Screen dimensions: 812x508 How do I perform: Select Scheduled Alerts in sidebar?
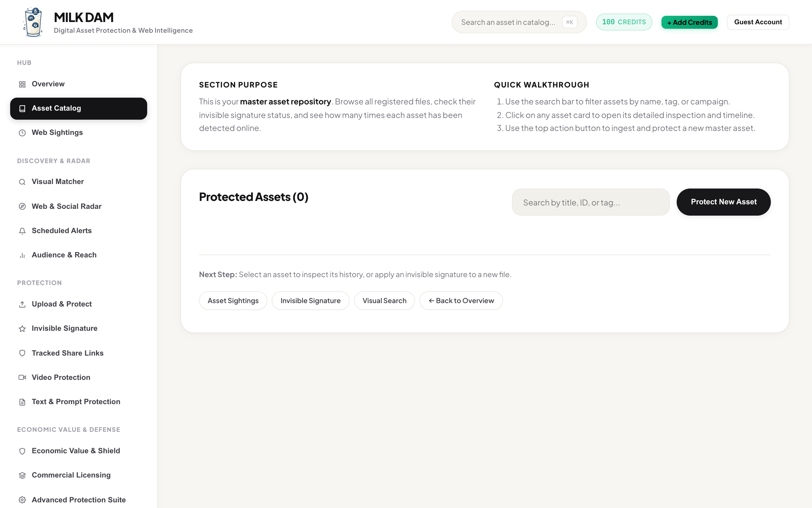78,231
